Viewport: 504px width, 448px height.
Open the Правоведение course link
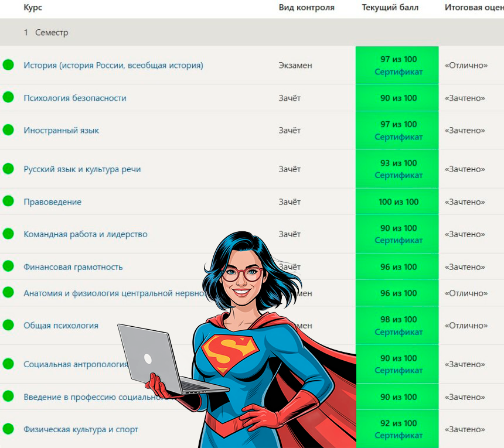52,202
